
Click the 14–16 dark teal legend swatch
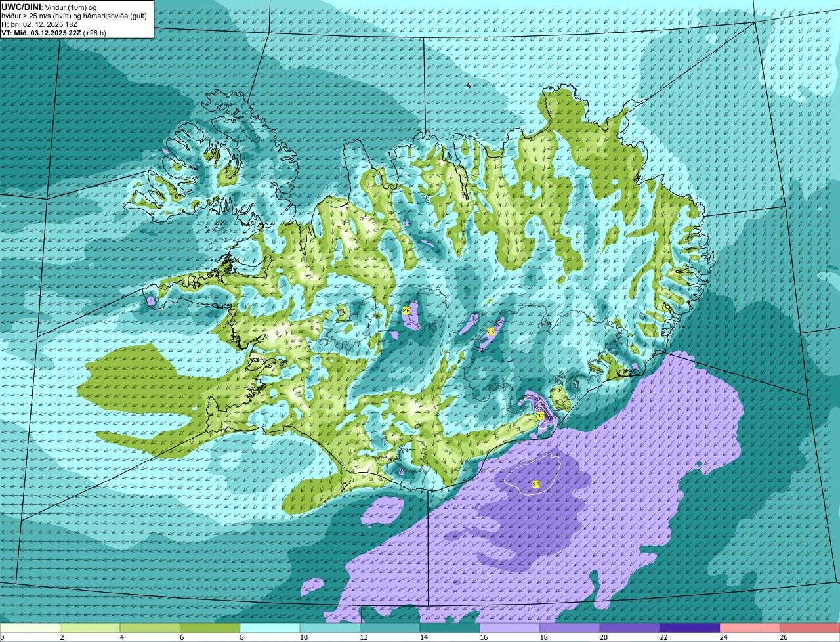point(450,628)
